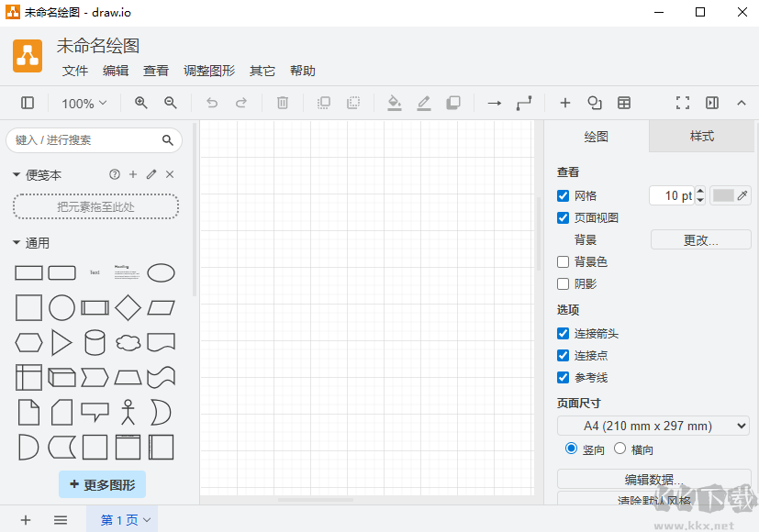Switch to the 绘图 tab
The width and height of the screenshot is (759, 532).
597,137
